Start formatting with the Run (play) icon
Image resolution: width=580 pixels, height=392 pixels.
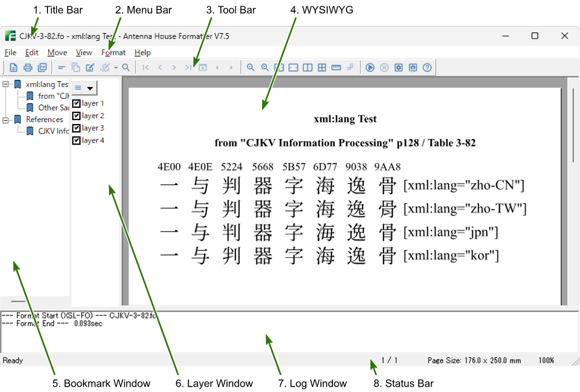click(370, 67)
